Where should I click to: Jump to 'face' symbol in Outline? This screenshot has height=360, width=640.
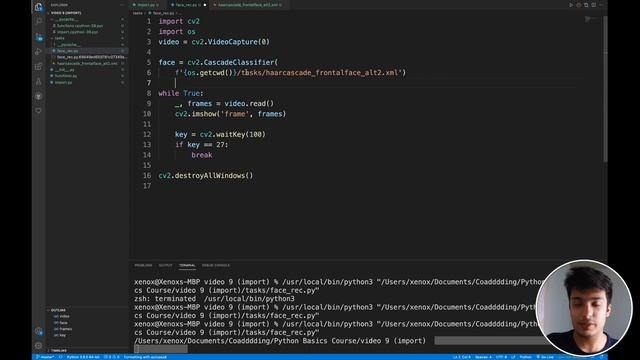tap(63, 323)
